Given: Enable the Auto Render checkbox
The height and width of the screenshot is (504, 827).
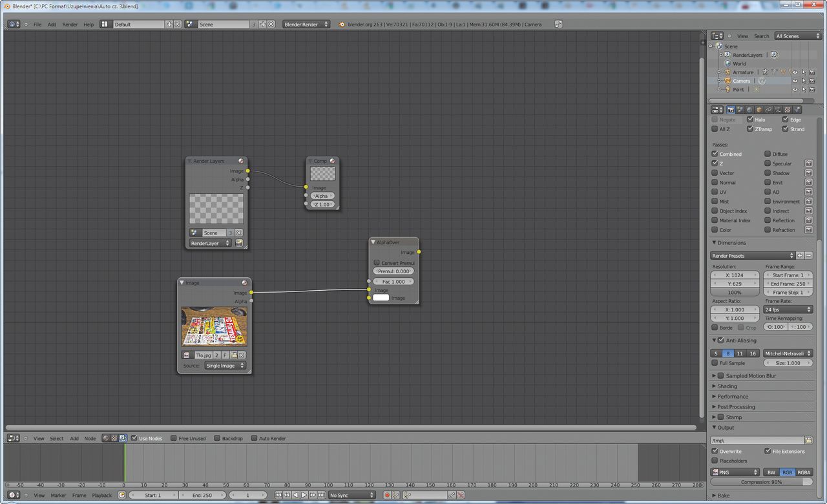Looking at the screenshot, I should 255,438.
